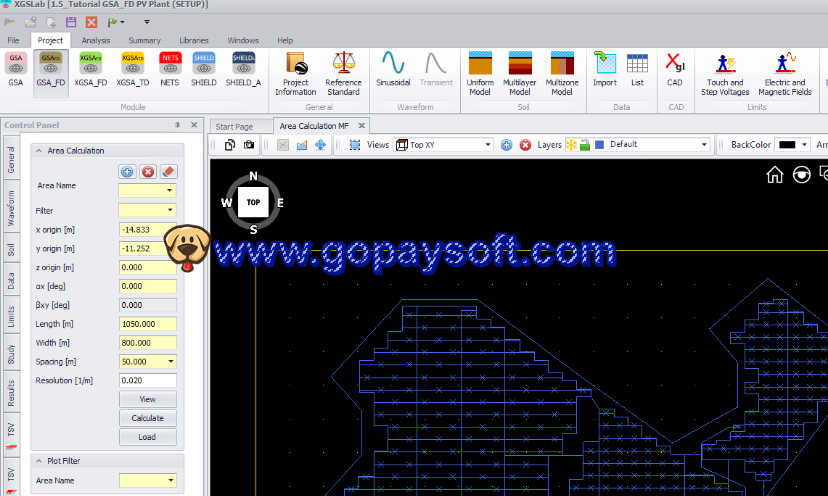
Task: Switch to the Start Page tab
Action: click(x=234, y=127)
